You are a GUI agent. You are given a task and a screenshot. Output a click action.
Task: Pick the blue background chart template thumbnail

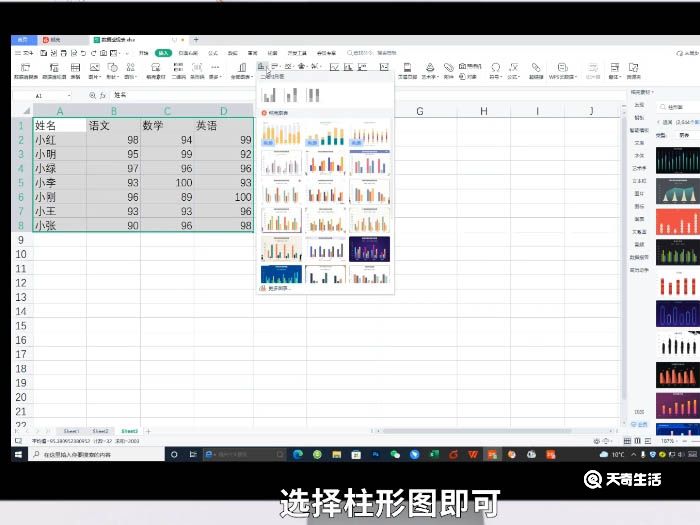click(x=281, y=274)
